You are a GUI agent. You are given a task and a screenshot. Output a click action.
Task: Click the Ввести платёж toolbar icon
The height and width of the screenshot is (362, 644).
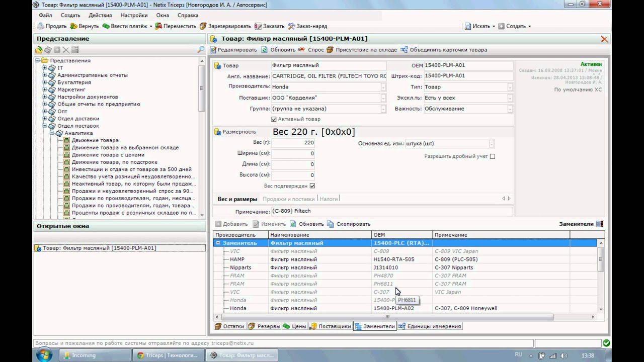[106, 26]
